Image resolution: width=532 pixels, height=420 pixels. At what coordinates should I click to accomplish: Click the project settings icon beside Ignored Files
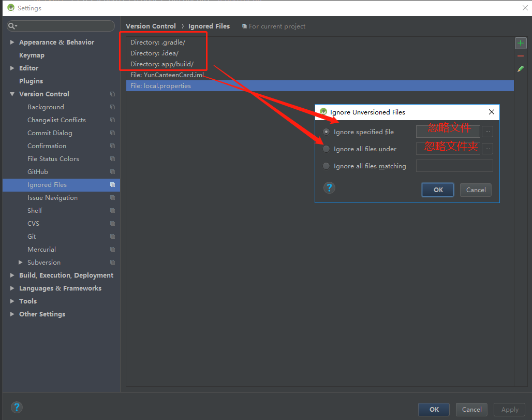point(112,185)
